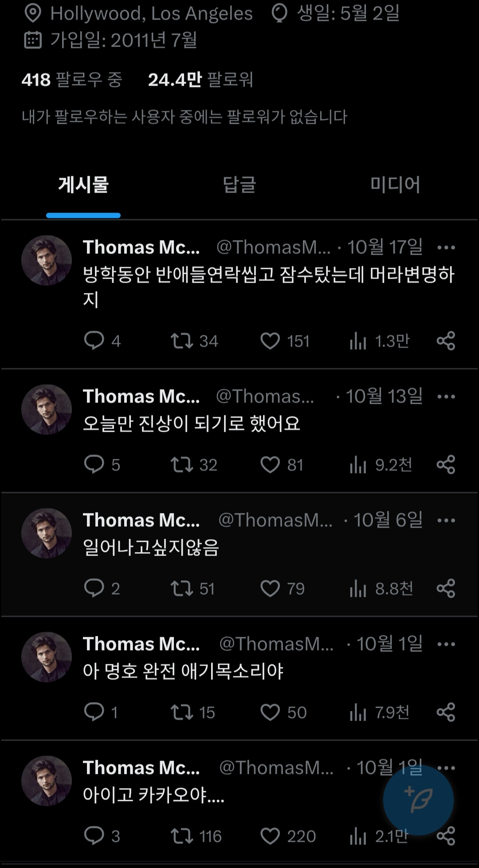479x868 pixels.
Task: Switch to the 답글 tab
Action: tap(239, 185)
